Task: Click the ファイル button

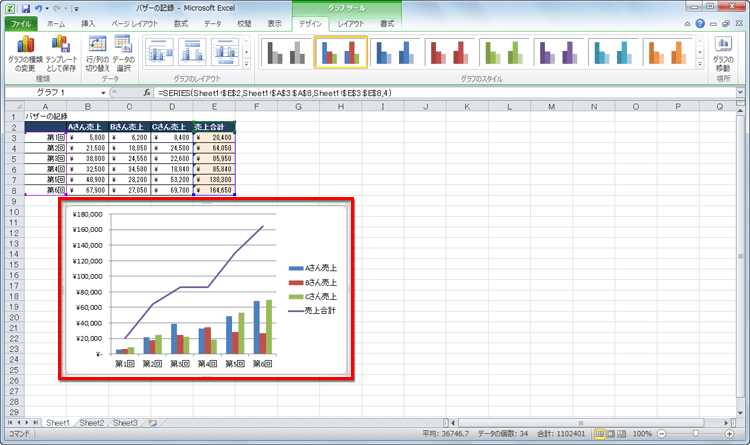Action: tap(21, 22)
